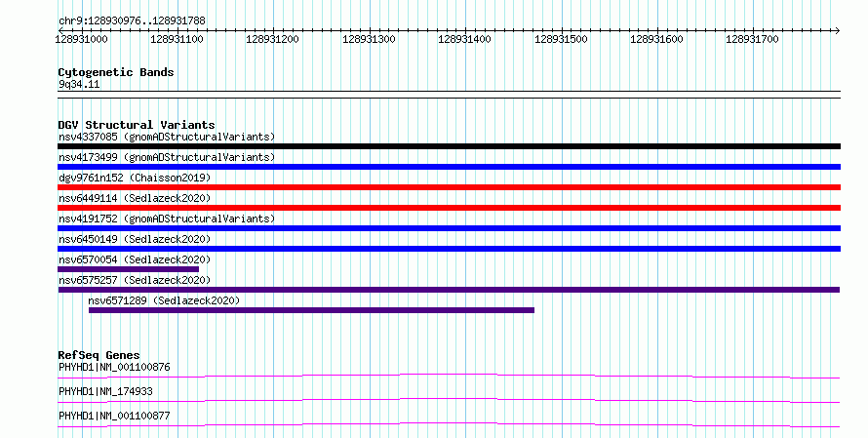
Task: Click the pink PHYHD1 NM_174933 transcript line
Action: (x=449, y=400)
